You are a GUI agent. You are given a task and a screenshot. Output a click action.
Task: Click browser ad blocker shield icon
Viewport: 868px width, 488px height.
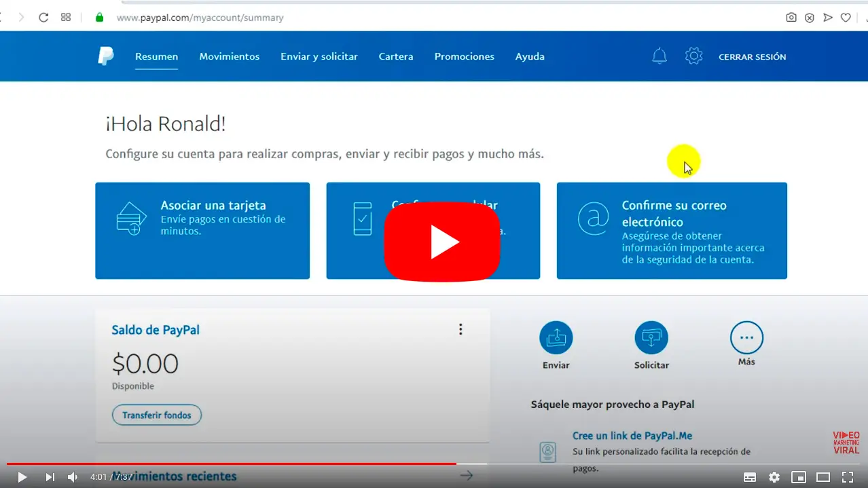(810, 18)
